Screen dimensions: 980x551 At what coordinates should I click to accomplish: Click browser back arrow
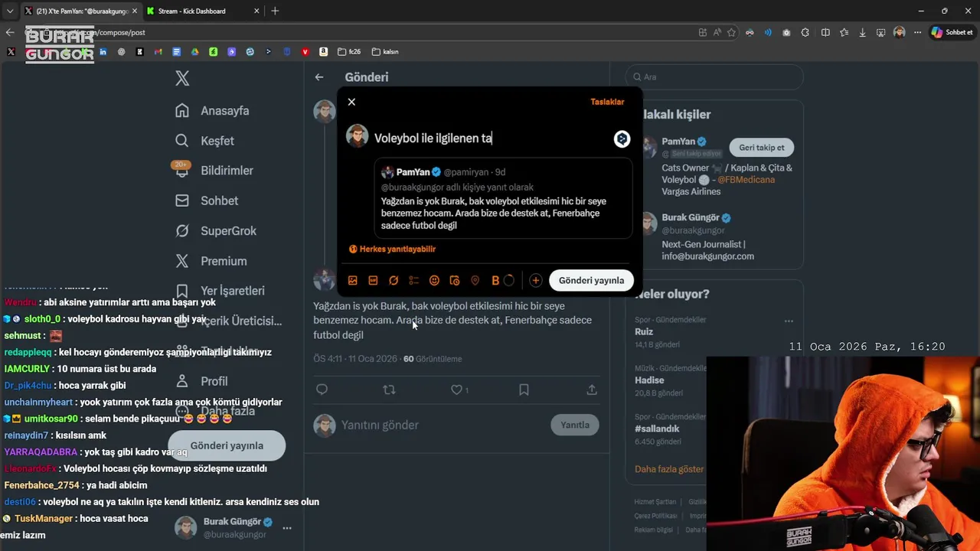pyautogui.click(x=9, y=32)
